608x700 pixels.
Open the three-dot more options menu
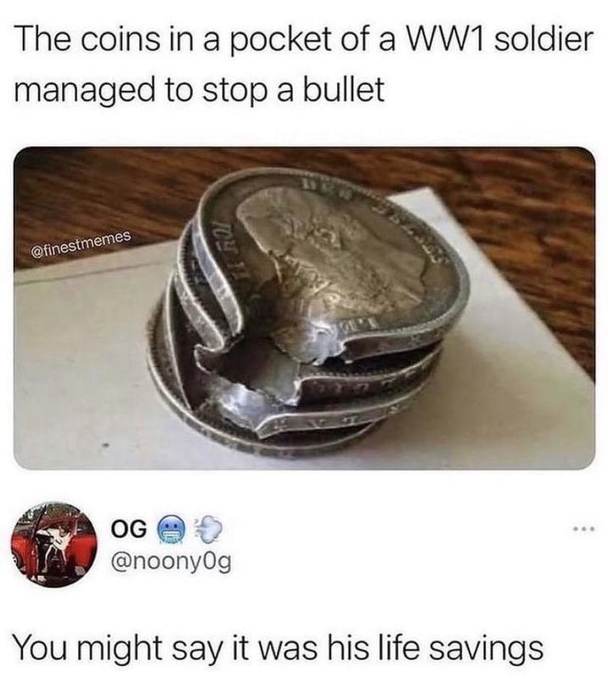pos(583,530)
